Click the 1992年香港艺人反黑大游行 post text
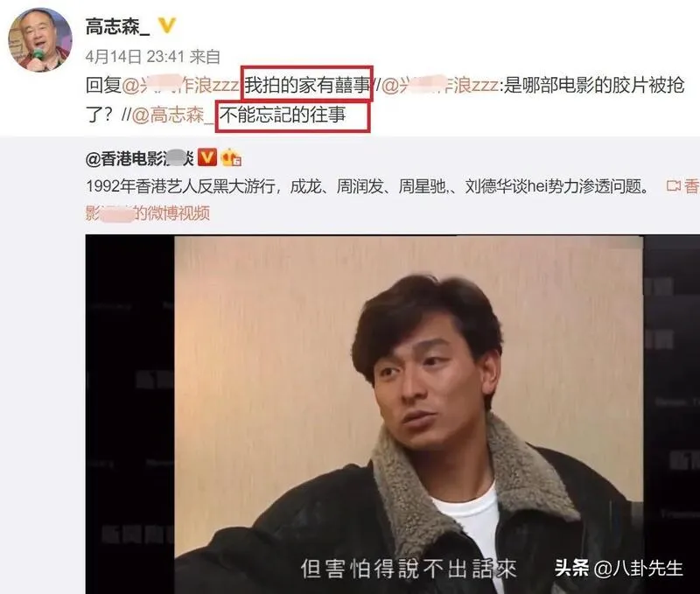Image resolution: width=700 pixels, height=594 pixels. [x=184, y=186]
